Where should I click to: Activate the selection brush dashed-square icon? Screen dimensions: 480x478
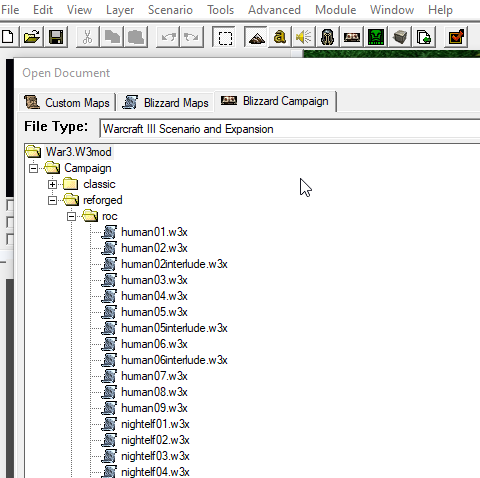[225, 38]
